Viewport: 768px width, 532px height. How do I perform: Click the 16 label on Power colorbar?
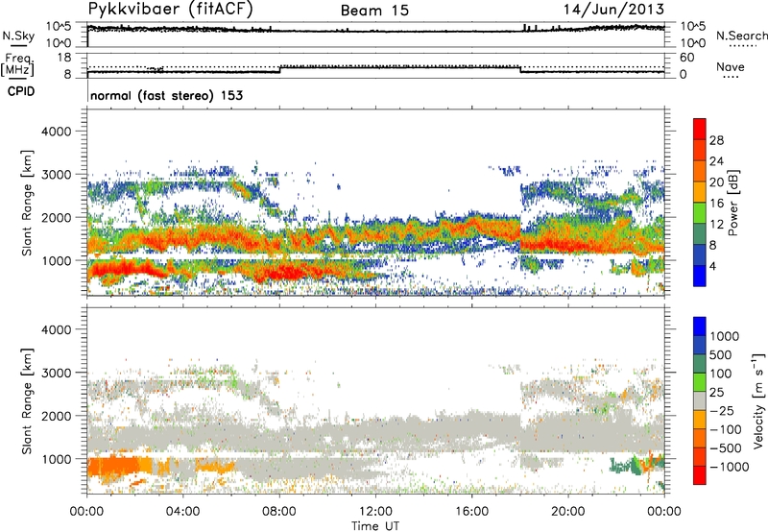[x=716, y=204]
